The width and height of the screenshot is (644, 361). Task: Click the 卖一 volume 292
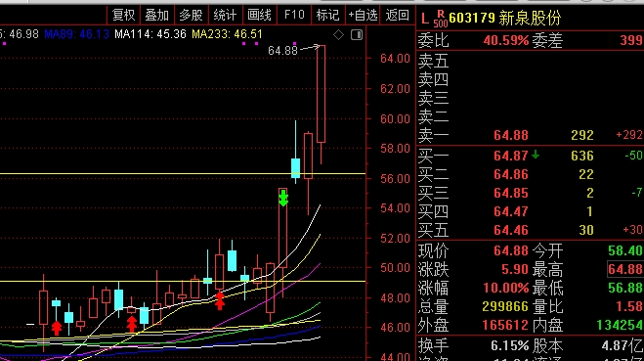pyautogui.click(x=582, y=135)
